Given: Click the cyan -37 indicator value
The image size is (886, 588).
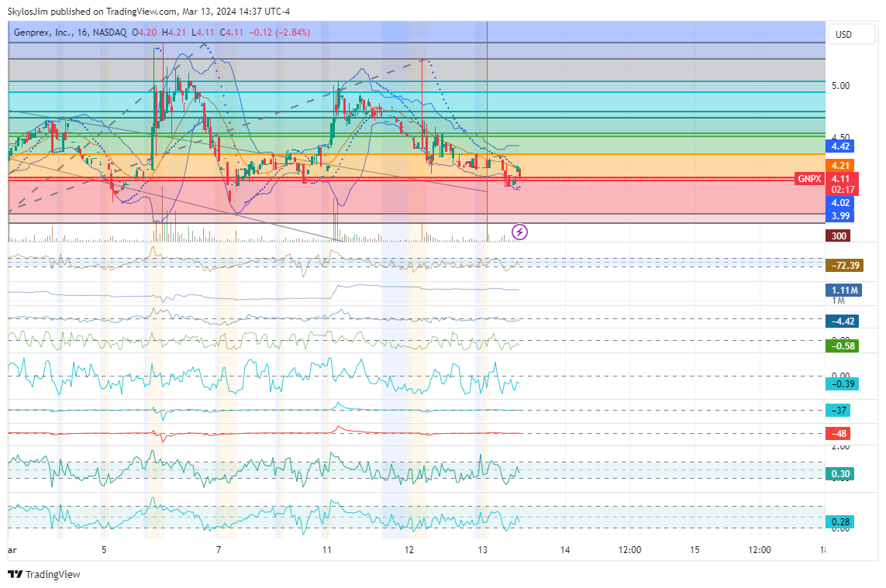Looking at the screenshot, I should click(838, 410).
